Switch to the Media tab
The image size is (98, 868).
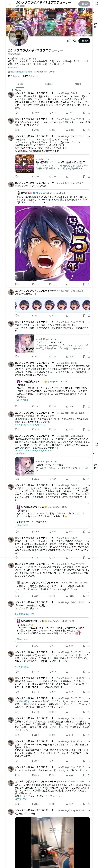(x=78, y=84)
